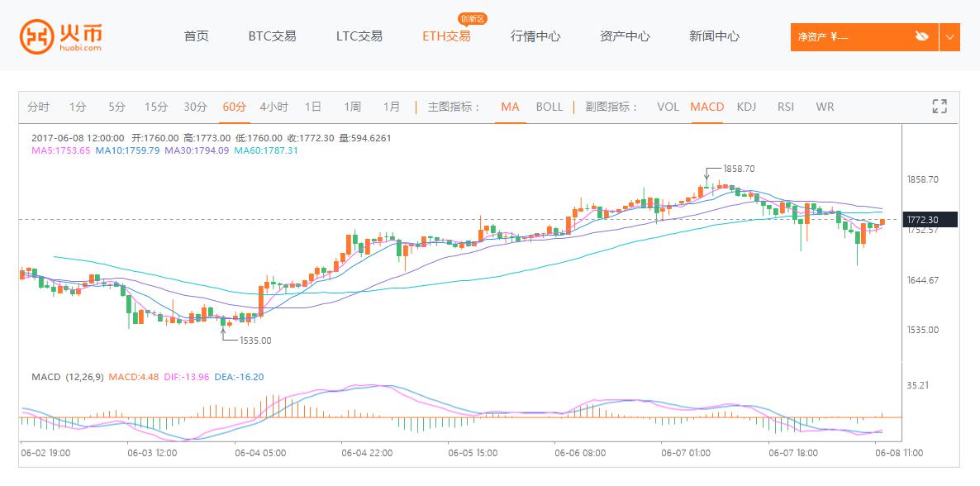Expand the net assets dropdown arrow
Viewport: 980px width, 486px height.
click(x=949, y=36)
